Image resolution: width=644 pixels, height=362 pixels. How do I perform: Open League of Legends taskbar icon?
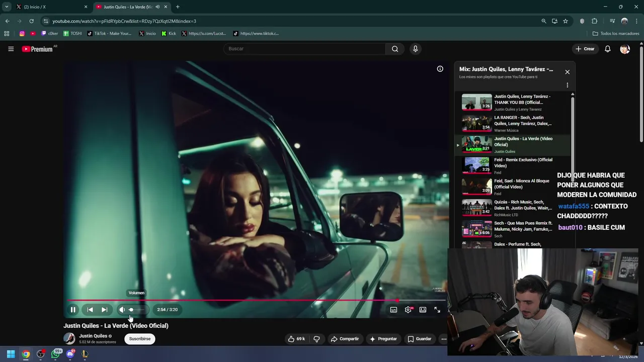coord(85,354)
